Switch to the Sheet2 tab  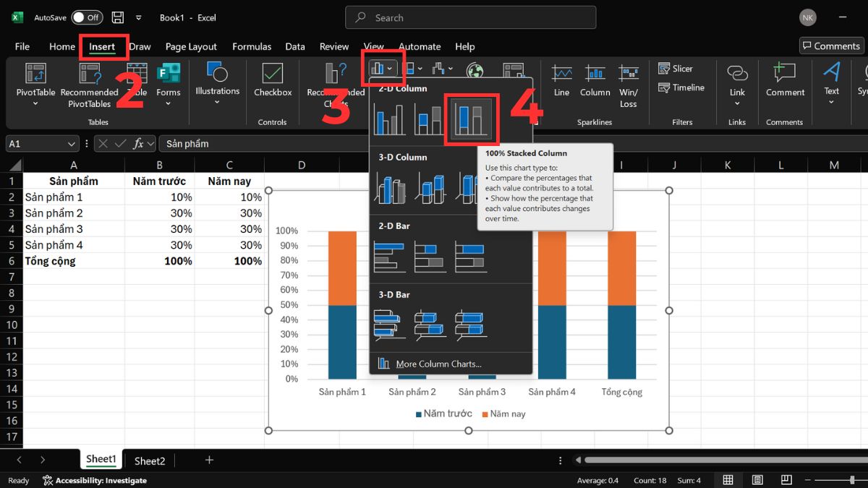[x=150, y=461]
